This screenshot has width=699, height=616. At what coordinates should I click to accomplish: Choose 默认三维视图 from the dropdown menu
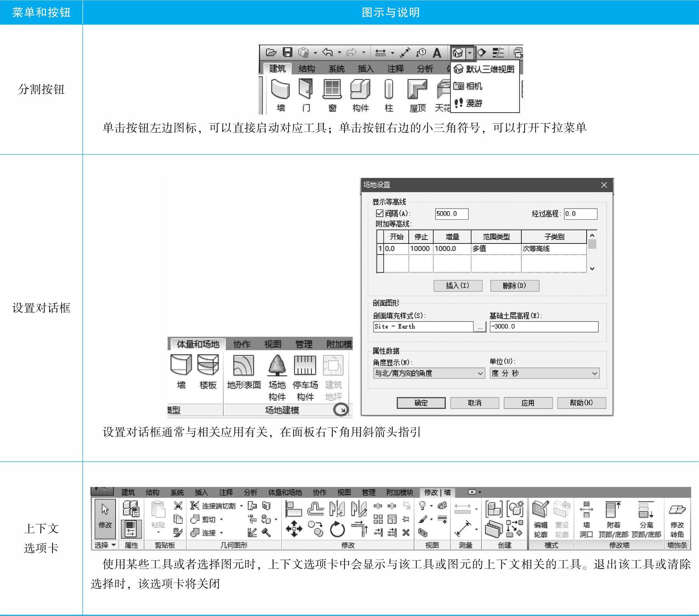(485, 69)
